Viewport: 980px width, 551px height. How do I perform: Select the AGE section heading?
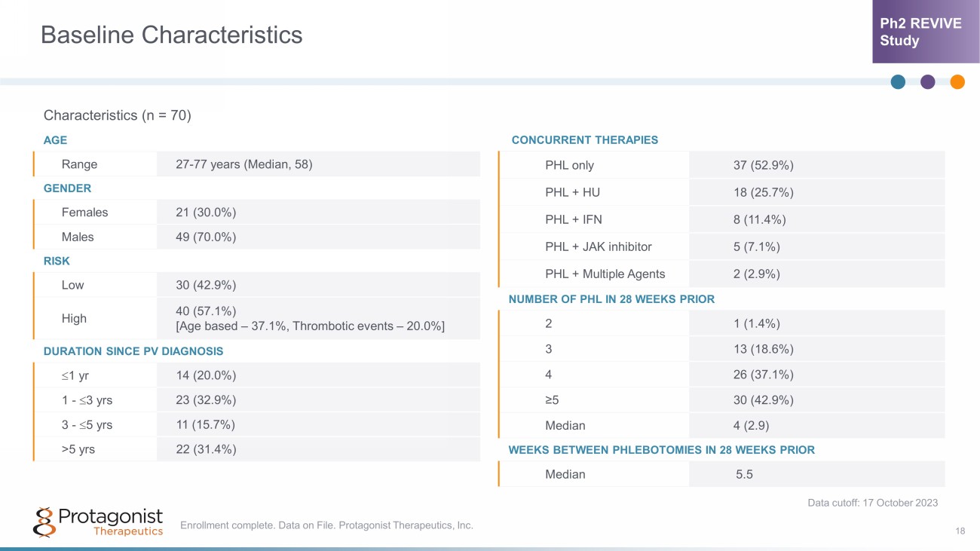point(55,140)
